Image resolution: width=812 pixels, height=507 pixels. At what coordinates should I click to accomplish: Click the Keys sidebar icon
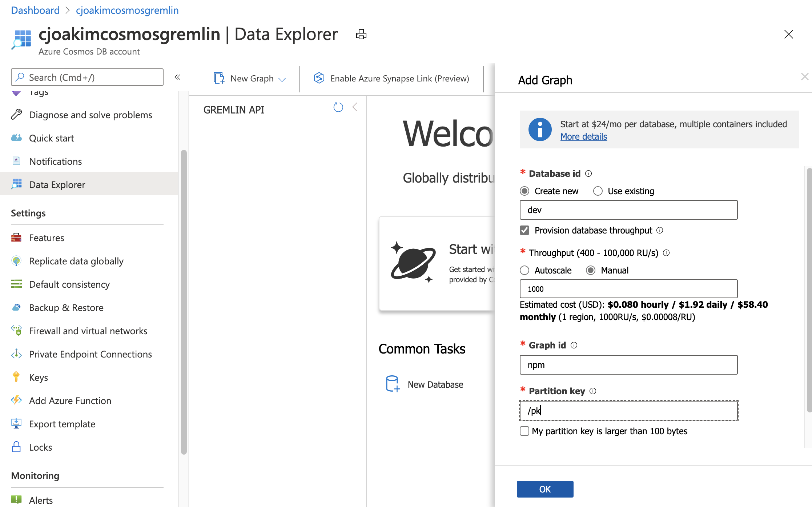coord(16,377)
